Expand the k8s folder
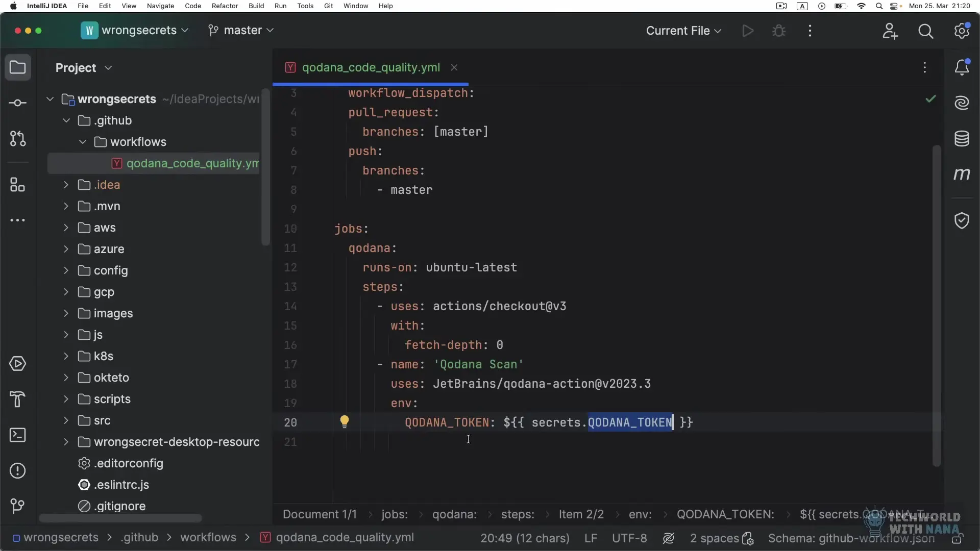The width and height of the screenshot is (980, 551). [x=66, y=356]
